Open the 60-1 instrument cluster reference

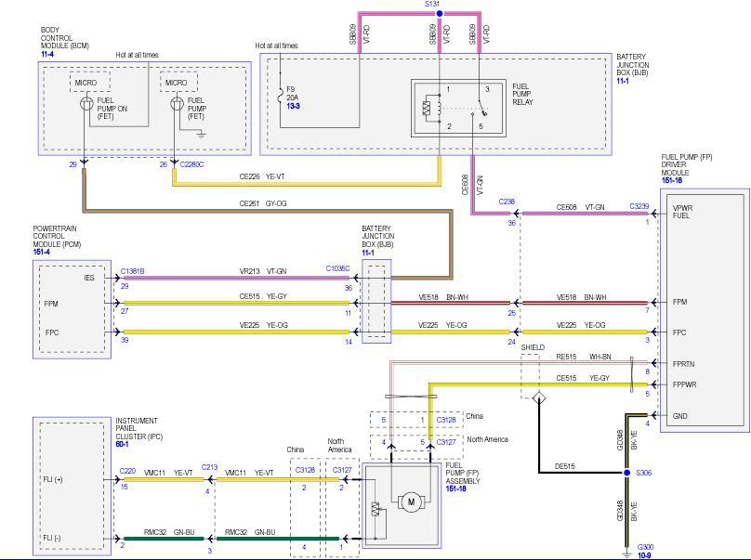(x=122, y=444)
